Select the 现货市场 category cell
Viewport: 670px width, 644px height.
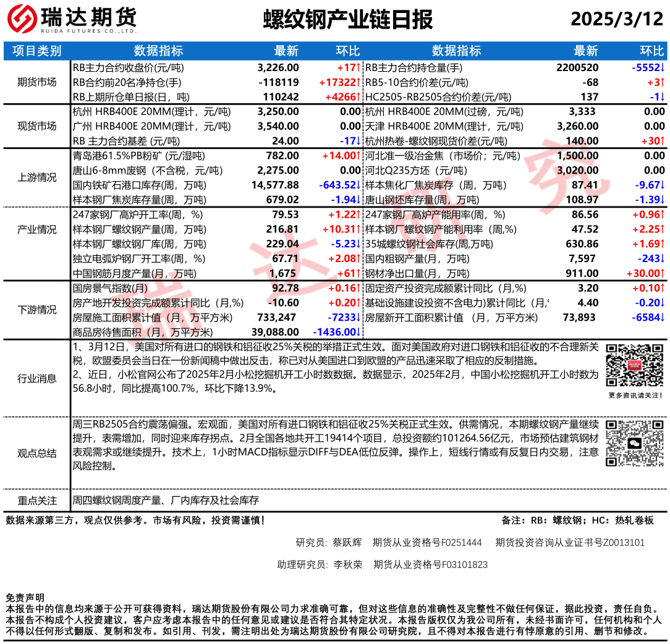pyautogui.click(x=36, y=126)
